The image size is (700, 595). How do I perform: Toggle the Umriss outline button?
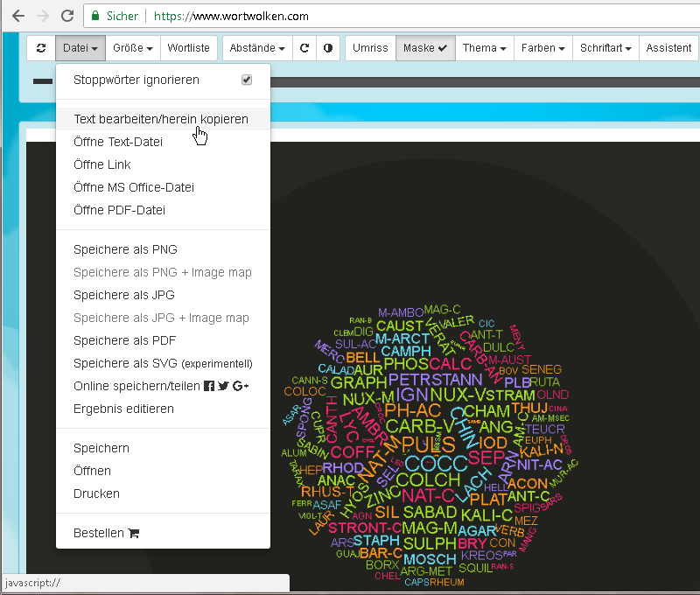370,48
